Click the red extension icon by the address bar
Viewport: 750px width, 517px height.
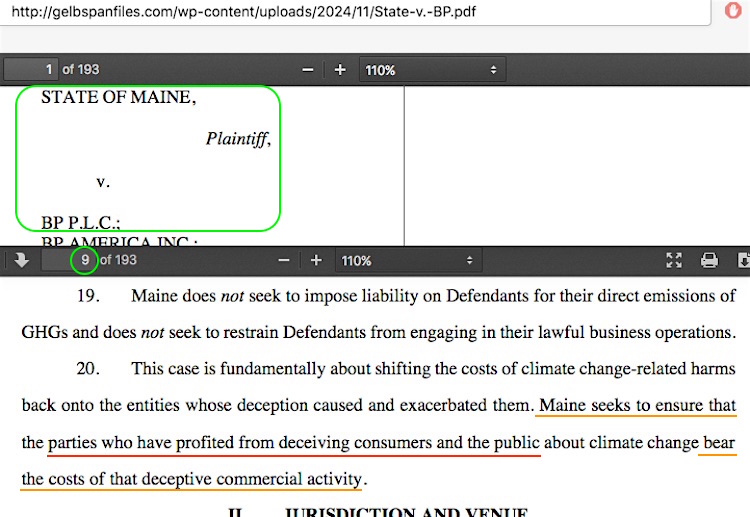[x=733, y=11]
